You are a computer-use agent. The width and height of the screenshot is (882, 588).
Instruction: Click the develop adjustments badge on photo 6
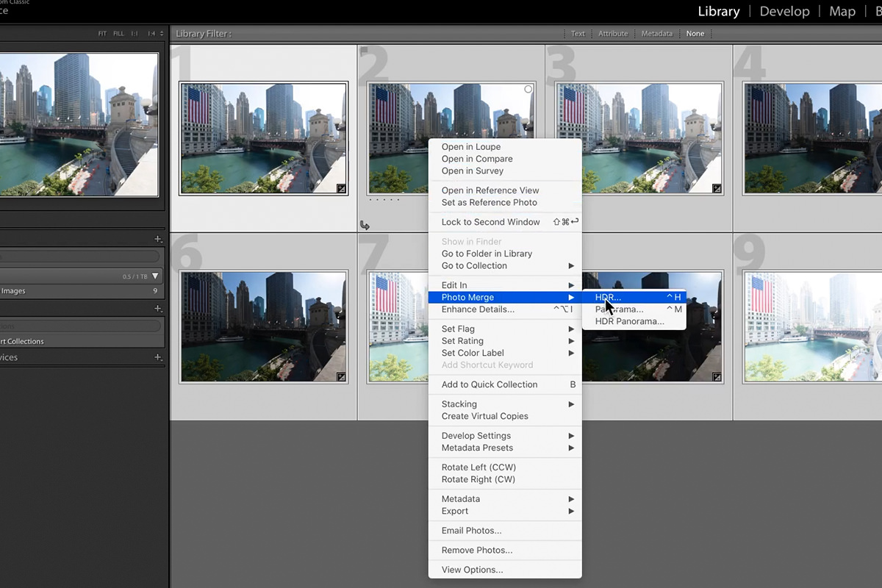tap(341, 377)
